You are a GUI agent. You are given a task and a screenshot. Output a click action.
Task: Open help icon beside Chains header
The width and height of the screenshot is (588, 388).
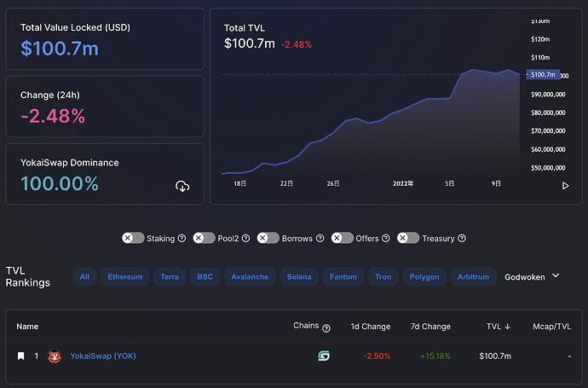[326, 328]
